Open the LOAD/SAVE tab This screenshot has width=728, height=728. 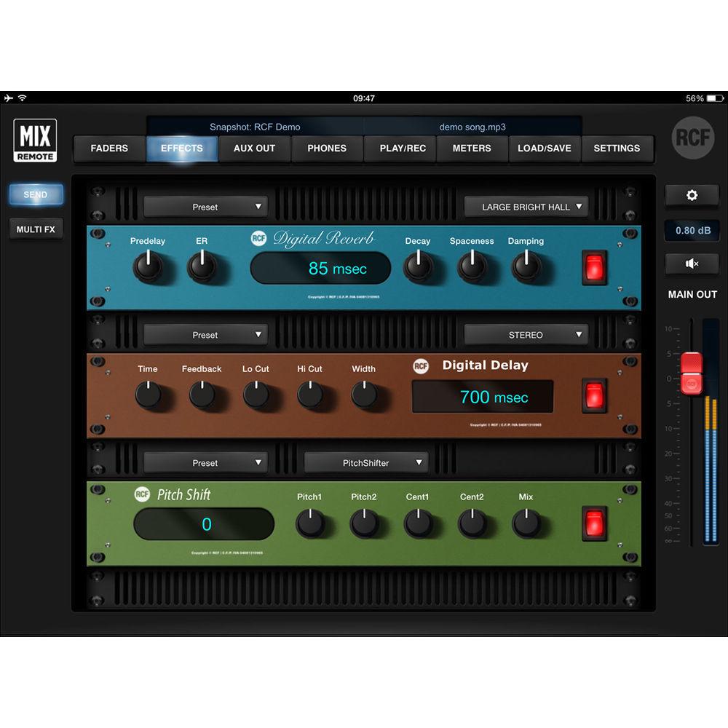545,149
